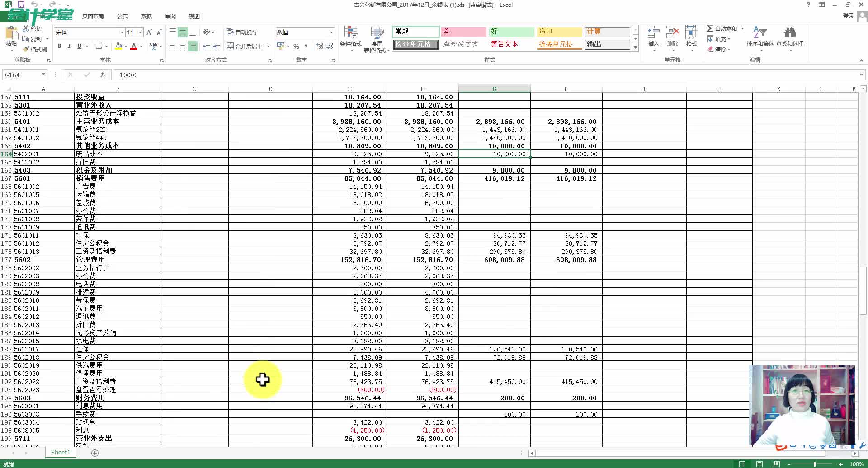The image size is (868, 468).
Task: Toggle middle vertical alignment
Action: point(183,32)
